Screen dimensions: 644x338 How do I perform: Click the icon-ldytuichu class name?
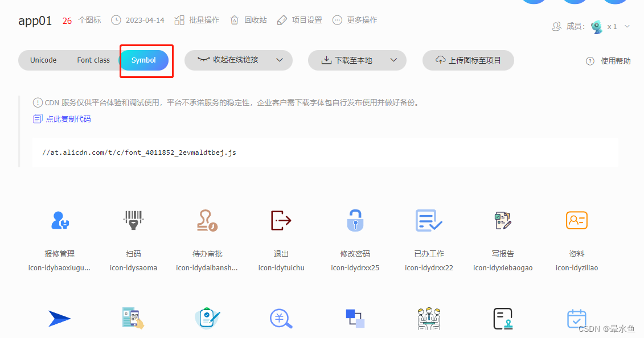tap(281, 268)
